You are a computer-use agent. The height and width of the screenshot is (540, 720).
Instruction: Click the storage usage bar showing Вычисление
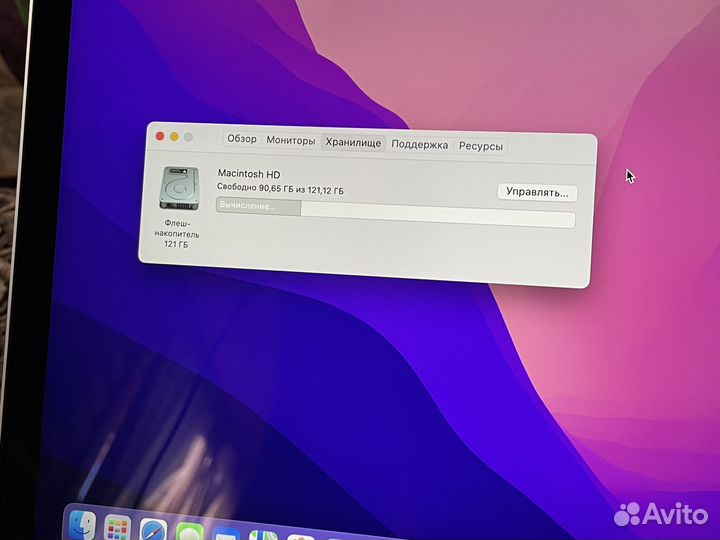tap(395, 213)
